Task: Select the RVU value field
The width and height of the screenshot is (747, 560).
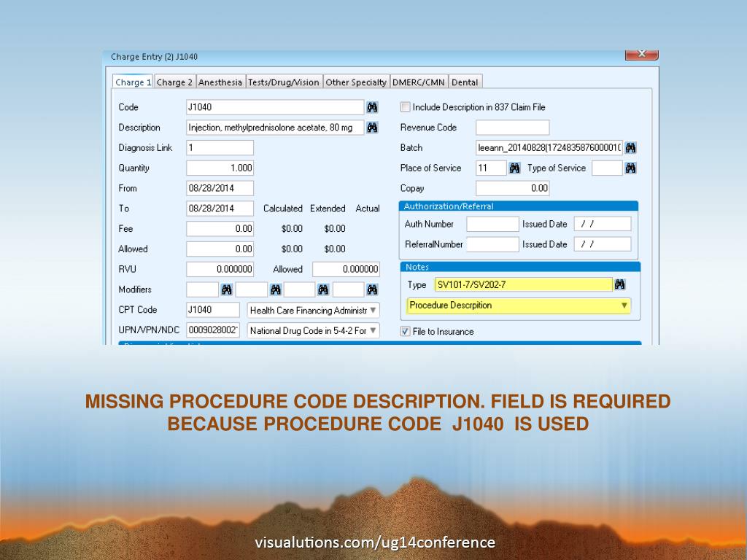Action: pyautogui.click(x=220, y=269)
